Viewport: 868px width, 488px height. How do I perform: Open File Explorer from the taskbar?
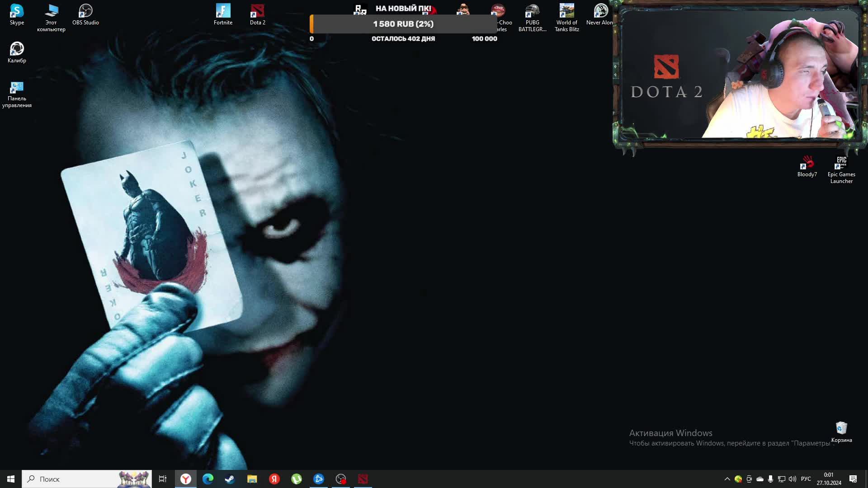point(252,479)
